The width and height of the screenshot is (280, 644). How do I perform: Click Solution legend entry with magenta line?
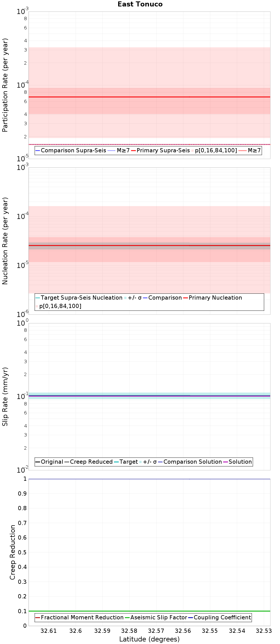tap(237, 462)
